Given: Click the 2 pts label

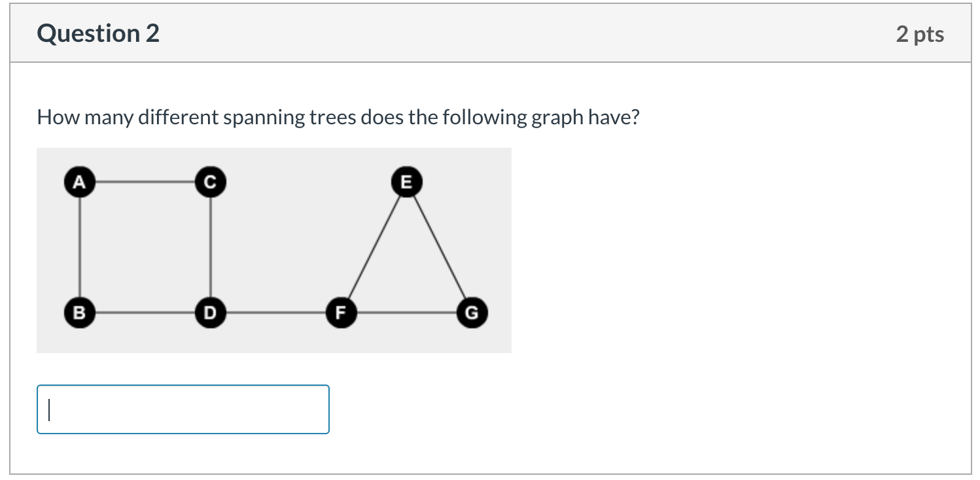Looking at the screenshot, I should pyautogui.click(x=922, y=34).
